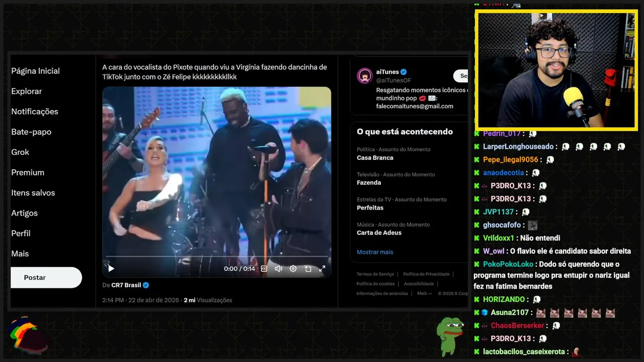Open Política de Privacidade link
The image size is (644, 362).
pos(426,274)
